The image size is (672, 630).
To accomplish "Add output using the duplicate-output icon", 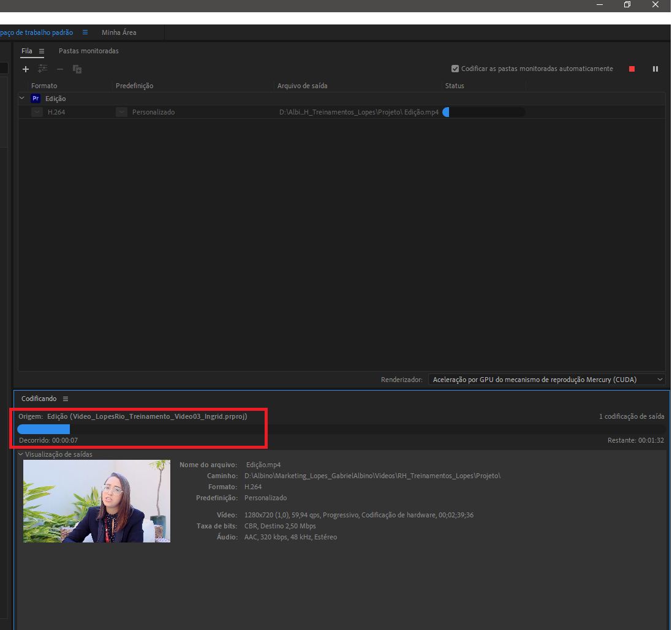I will (x=77, y=69).
